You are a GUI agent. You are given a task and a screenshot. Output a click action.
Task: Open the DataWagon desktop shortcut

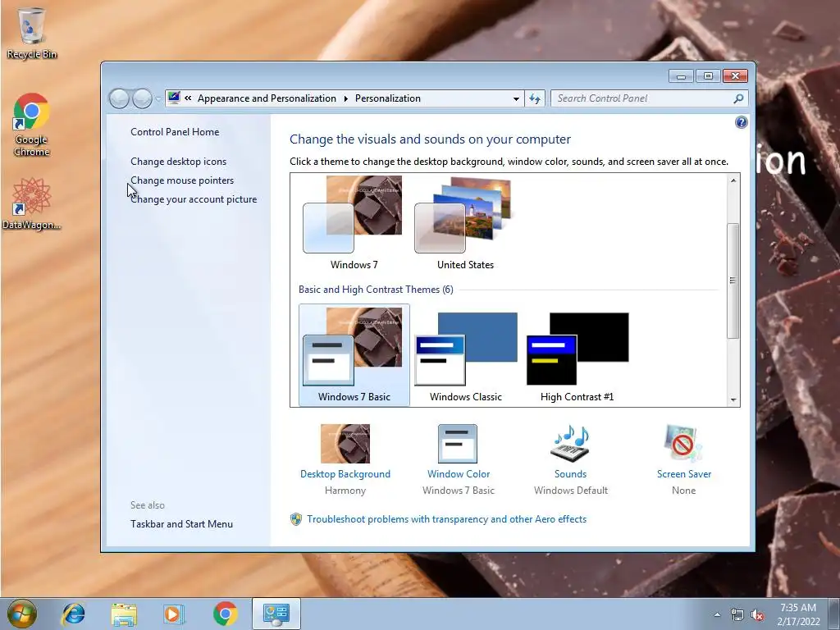coord(31,203)
